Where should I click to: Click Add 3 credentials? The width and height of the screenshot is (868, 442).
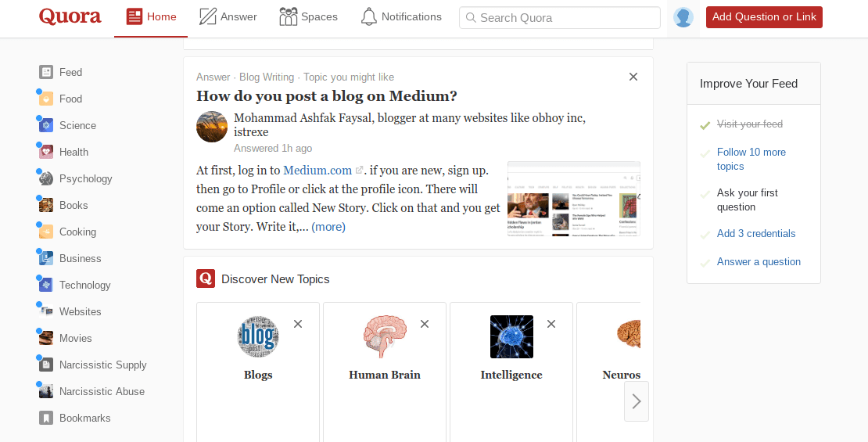point(756,234)
